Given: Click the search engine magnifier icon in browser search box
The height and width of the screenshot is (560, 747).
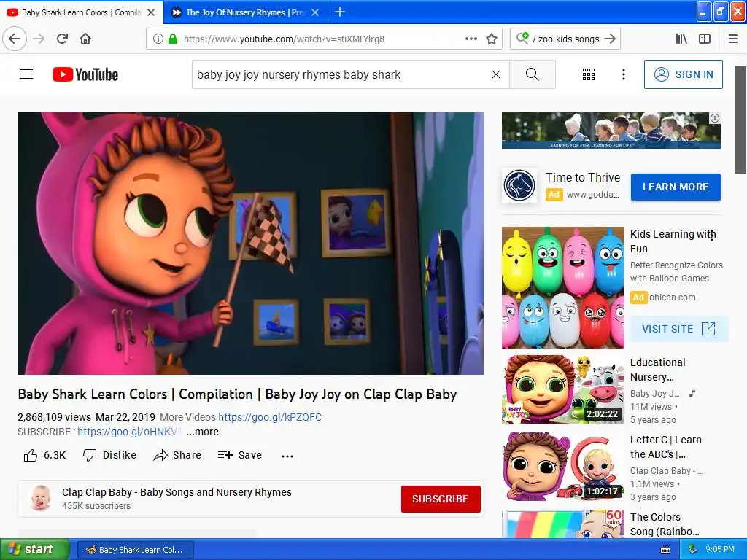Looking at the screenshot, I should pyautogui.click(x=522, y=38).
